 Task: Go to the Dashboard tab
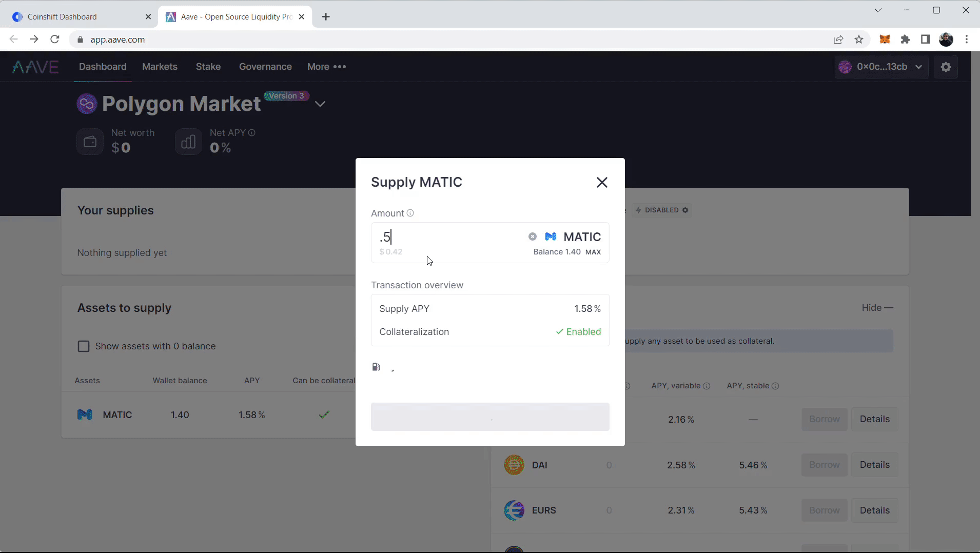[103, 67]
